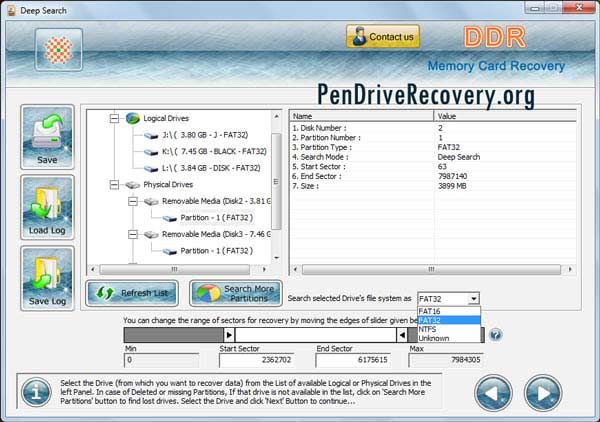The image size is (600, 422).
Task: Go back with the previous arrow
Action: [x=493, y=393]
